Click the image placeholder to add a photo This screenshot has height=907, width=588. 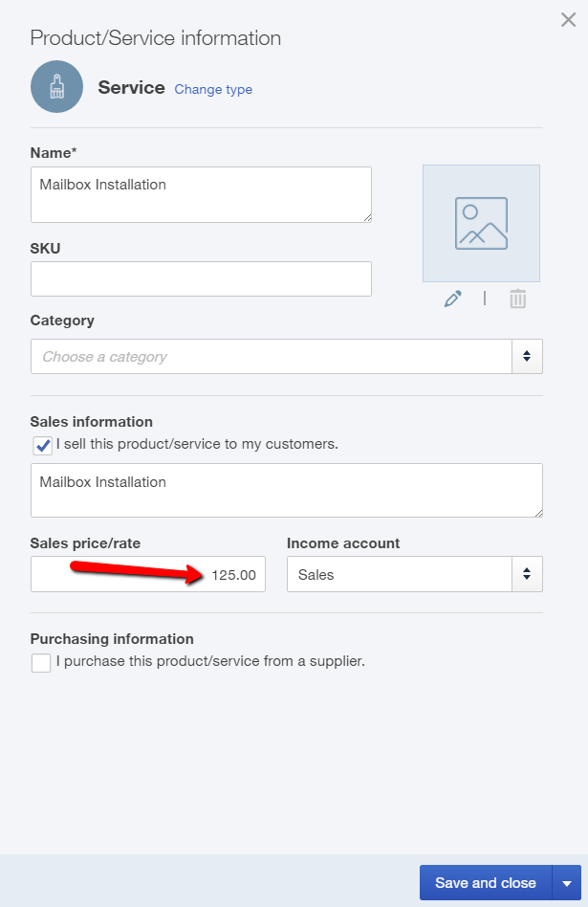(481, 222)
